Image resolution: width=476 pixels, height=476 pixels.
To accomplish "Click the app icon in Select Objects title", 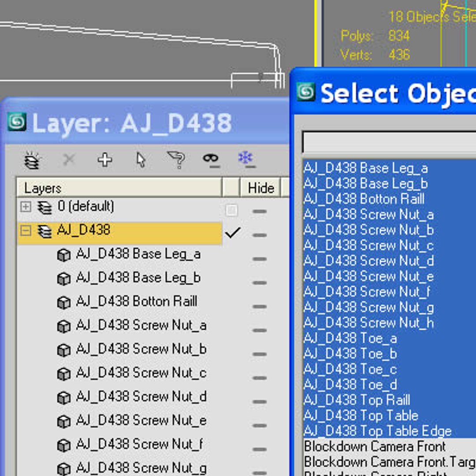I will click(306, 91).
